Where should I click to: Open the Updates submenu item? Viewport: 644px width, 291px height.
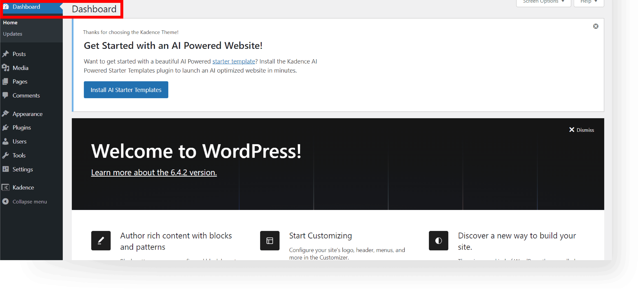point(13,34)
